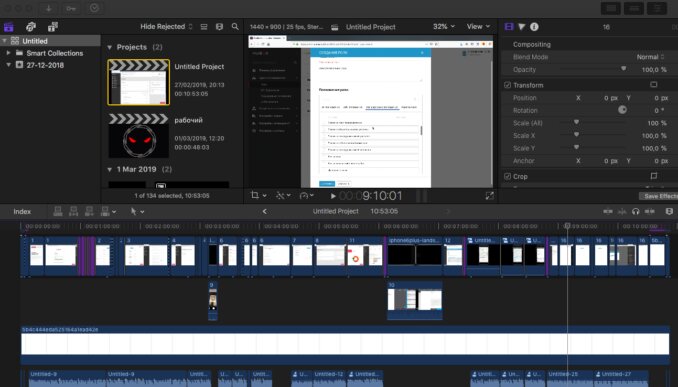
Task: Toggle timeline snapping icon
Action: click(x=649, y=211)
